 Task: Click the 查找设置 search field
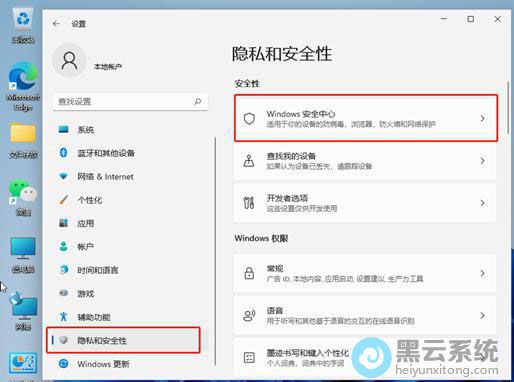[130, 101]
